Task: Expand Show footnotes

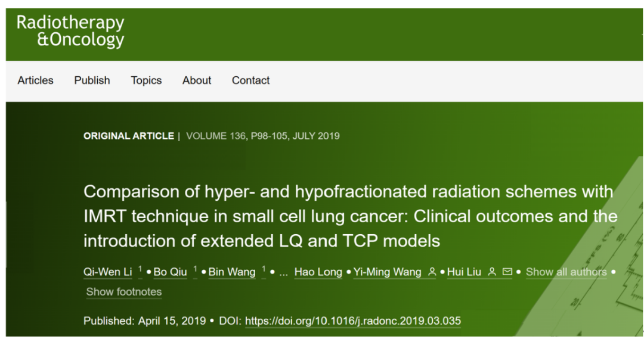Action: tap(123, 292)
